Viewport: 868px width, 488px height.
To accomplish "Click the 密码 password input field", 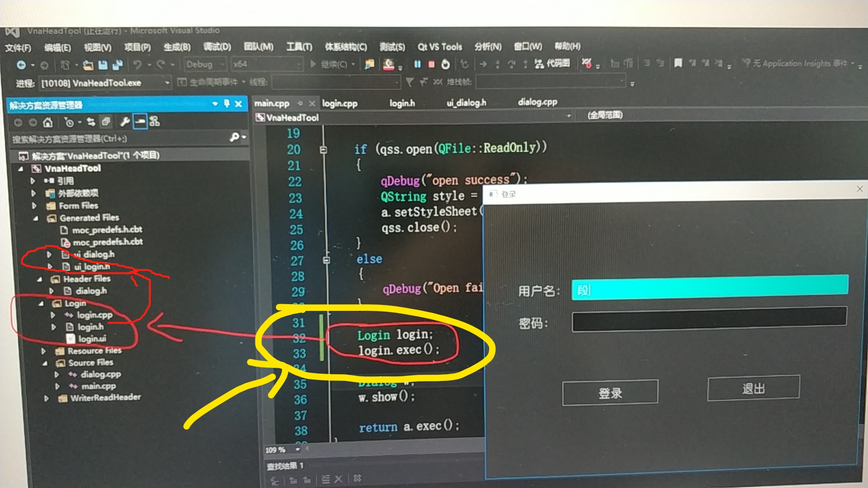I will 708,320.
